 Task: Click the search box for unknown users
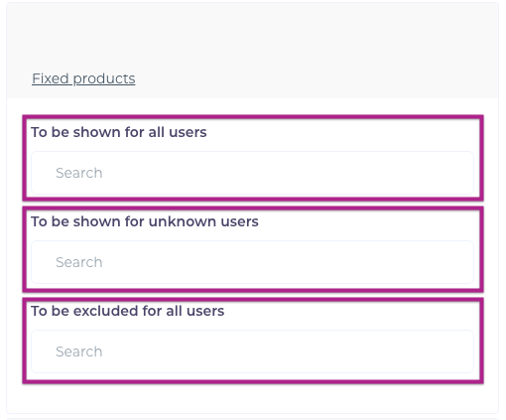(x=252, y=262)
